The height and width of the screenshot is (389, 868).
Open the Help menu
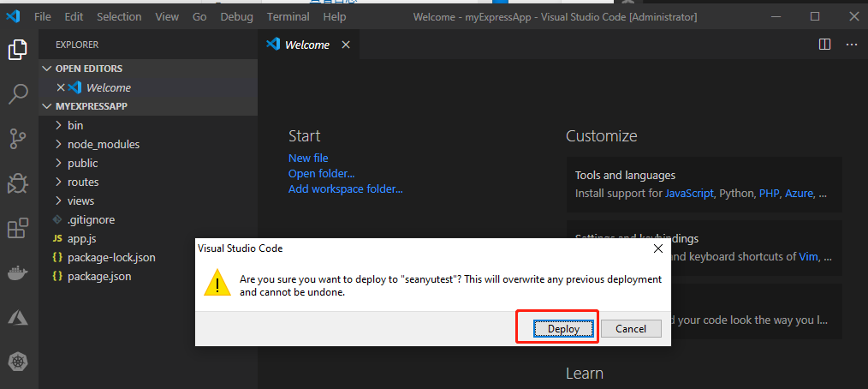[335, 16]
